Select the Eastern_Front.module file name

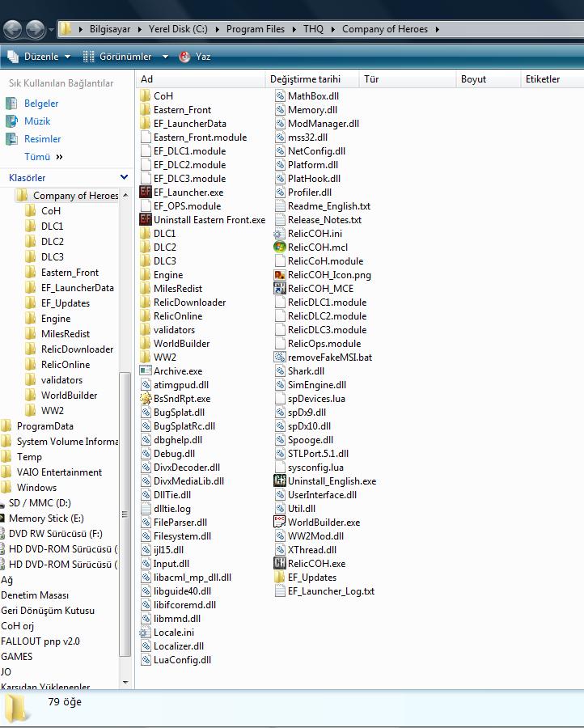point(200,138)
